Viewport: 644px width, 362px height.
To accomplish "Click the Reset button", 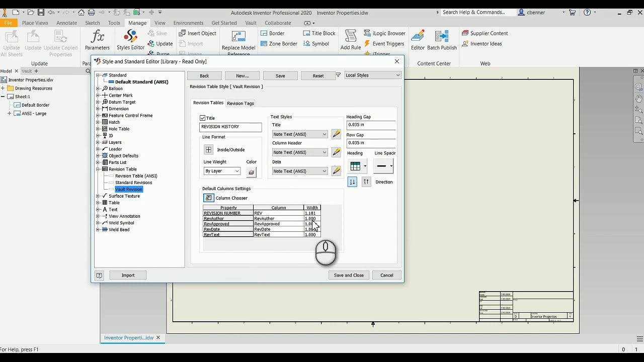I will (318, 75).
